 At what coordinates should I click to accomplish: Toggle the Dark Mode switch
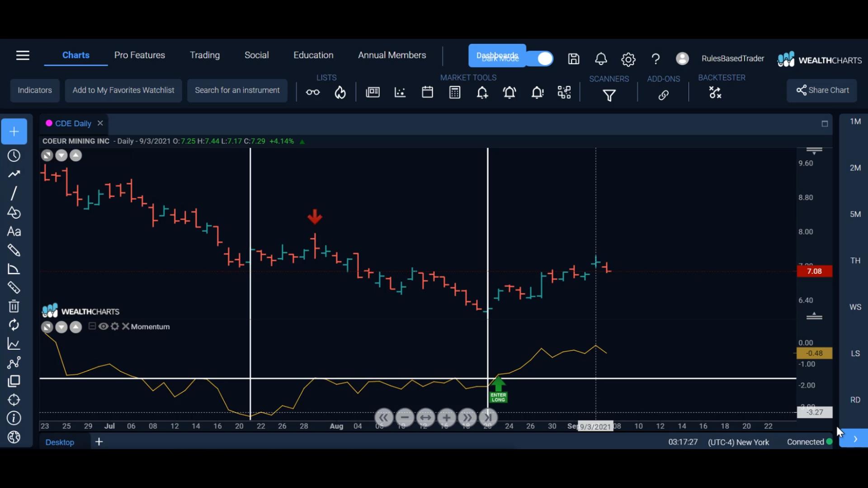[x=540, y=59]
